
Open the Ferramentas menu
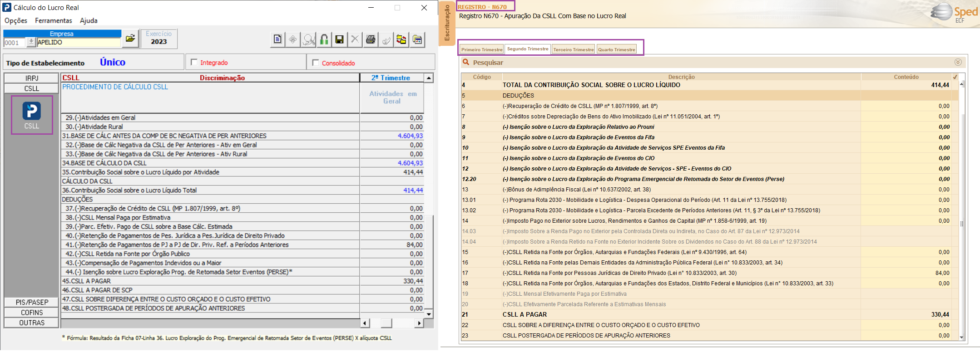point(54,20)
